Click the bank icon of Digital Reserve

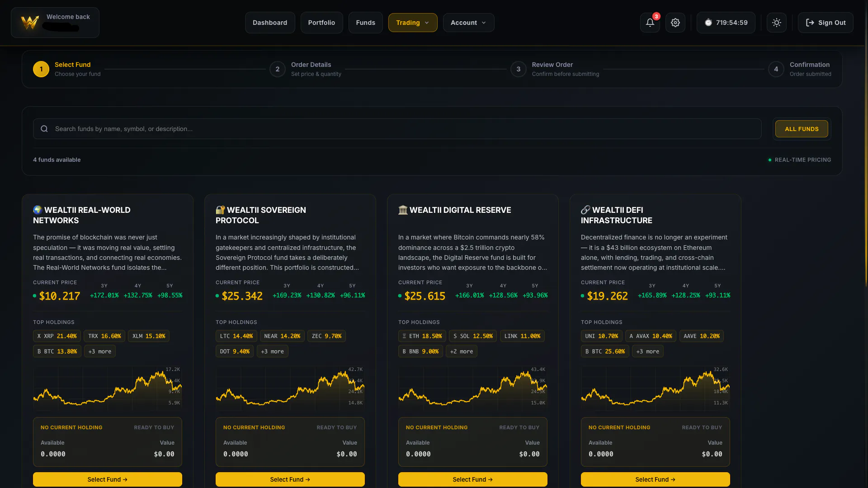[403, 210]
